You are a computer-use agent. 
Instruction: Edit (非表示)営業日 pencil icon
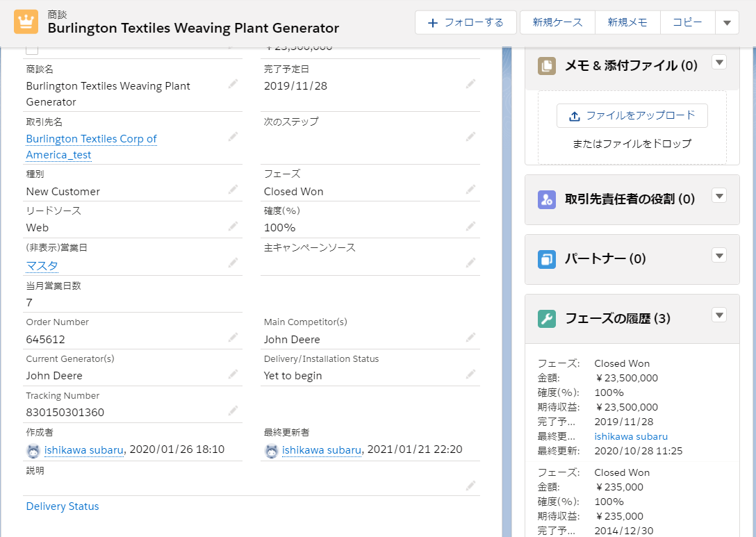(233, 263)
